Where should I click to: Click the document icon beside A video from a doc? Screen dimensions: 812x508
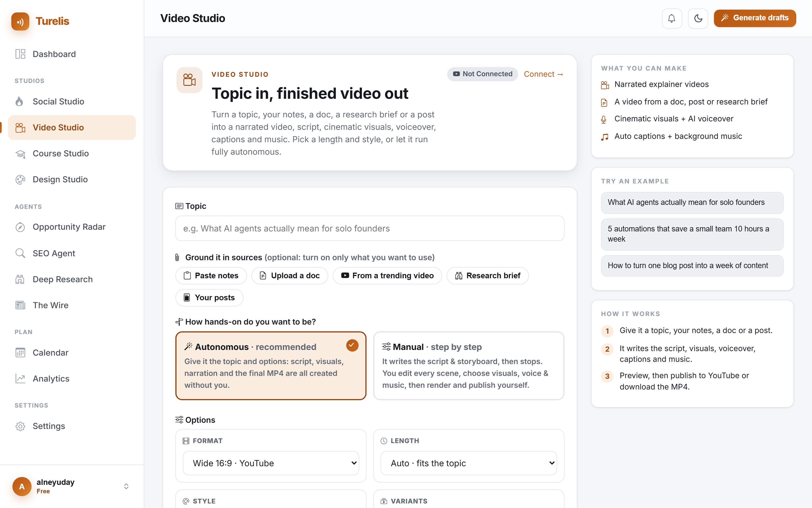[x=604, y=102]
